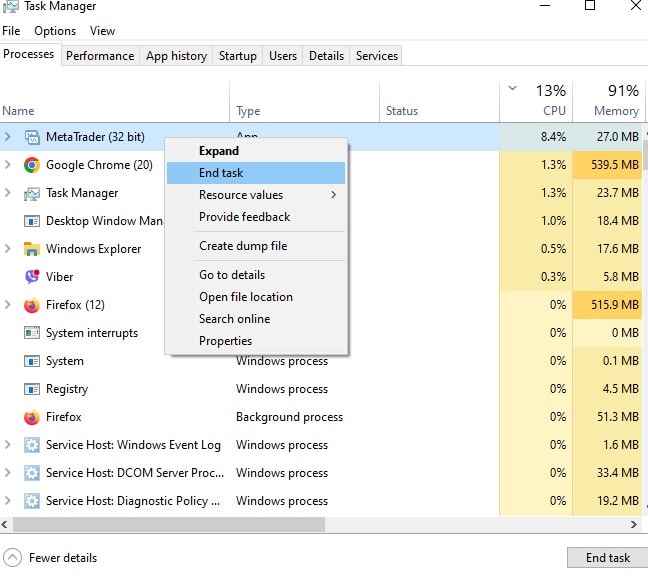Sort by the Type column header
The image size is (648, 579).
(305, 102)
